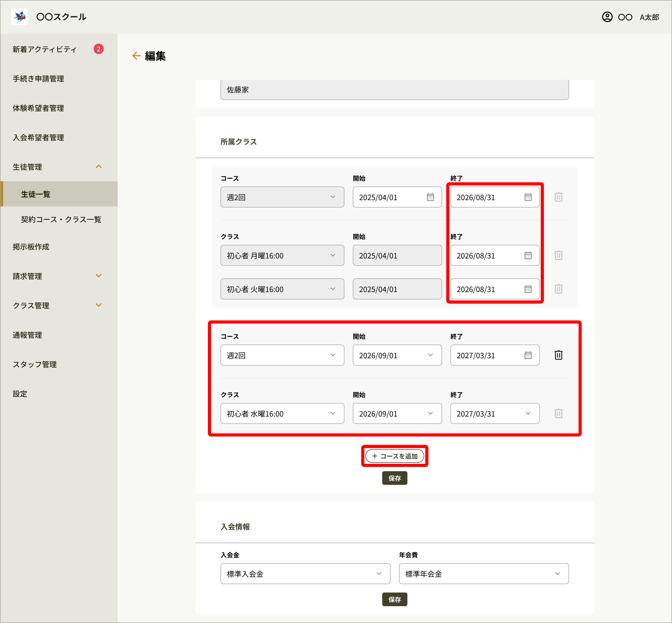Select 生徒一覧 in sidebar

[x=59, y=194]
